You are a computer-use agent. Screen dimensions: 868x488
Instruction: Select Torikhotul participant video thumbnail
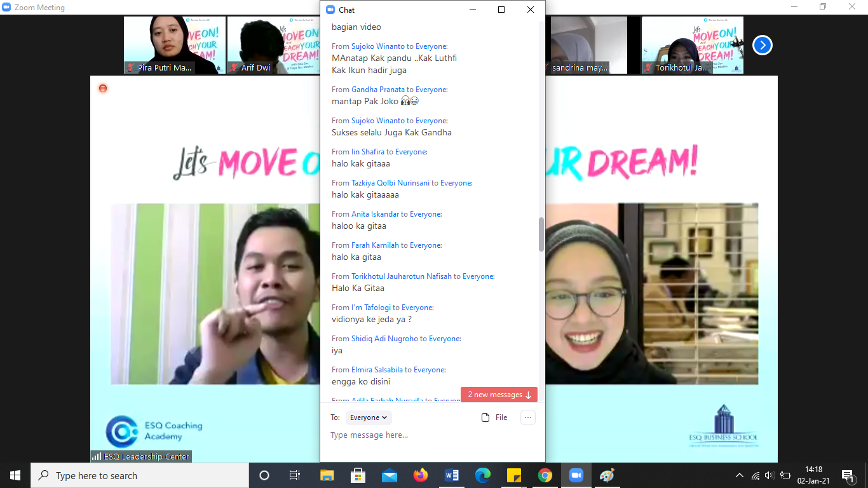(x=692, y=45)
